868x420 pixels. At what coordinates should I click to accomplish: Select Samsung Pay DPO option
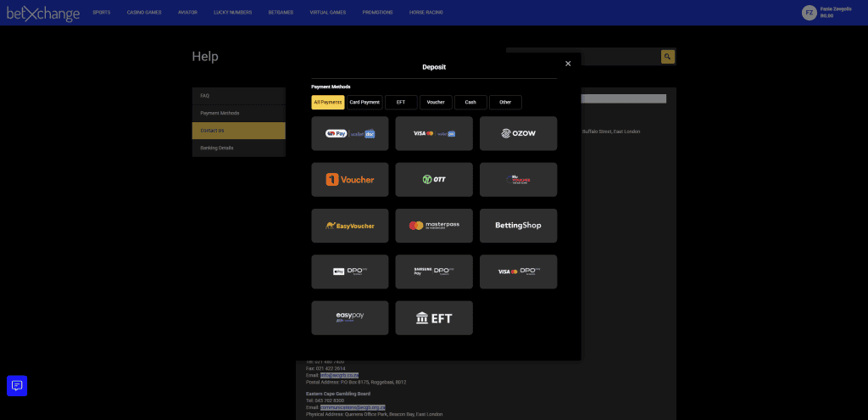pyautogui.click(x=434, y=272)
